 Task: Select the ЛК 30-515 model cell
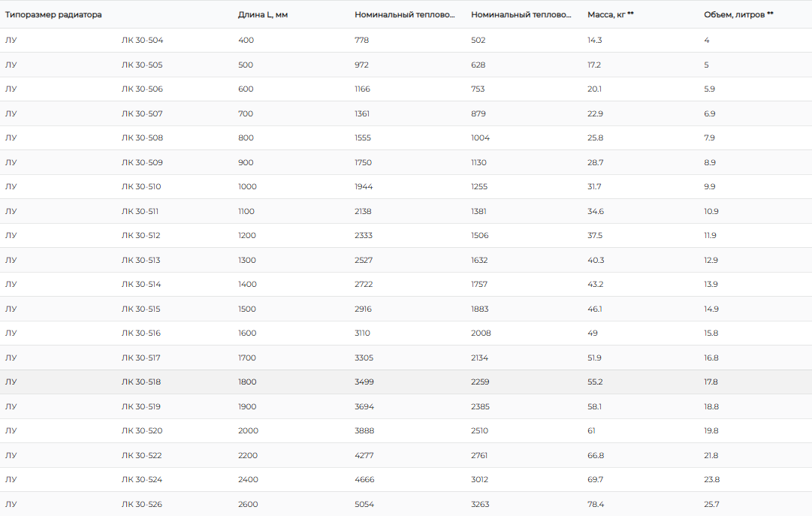[x=141, y=309]
